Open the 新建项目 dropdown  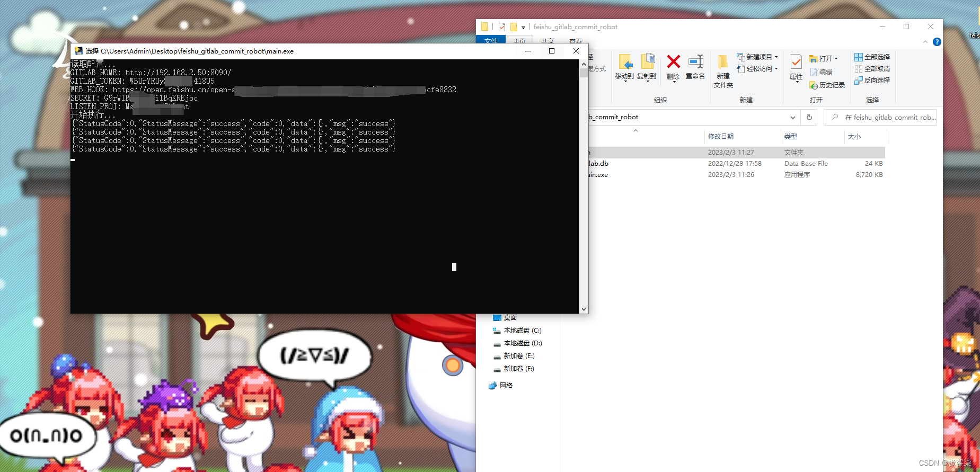pyautogui.click(x=757, y=57)
